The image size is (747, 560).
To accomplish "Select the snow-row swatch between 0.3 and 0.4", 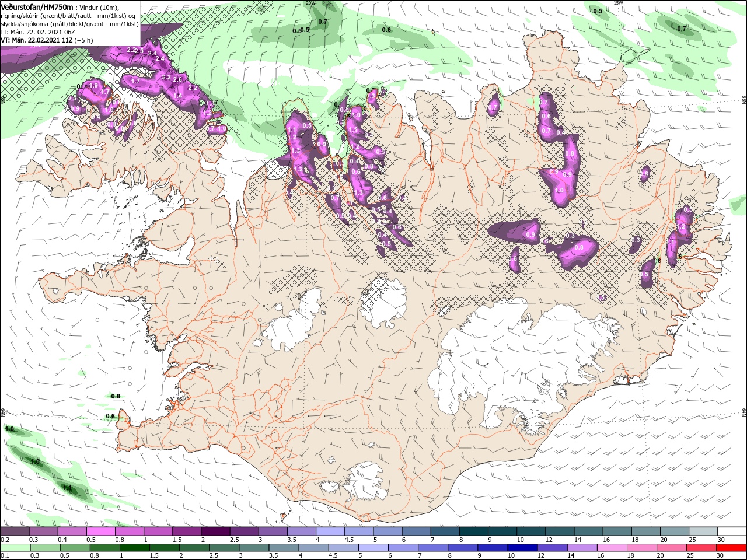I will [43, 531].
